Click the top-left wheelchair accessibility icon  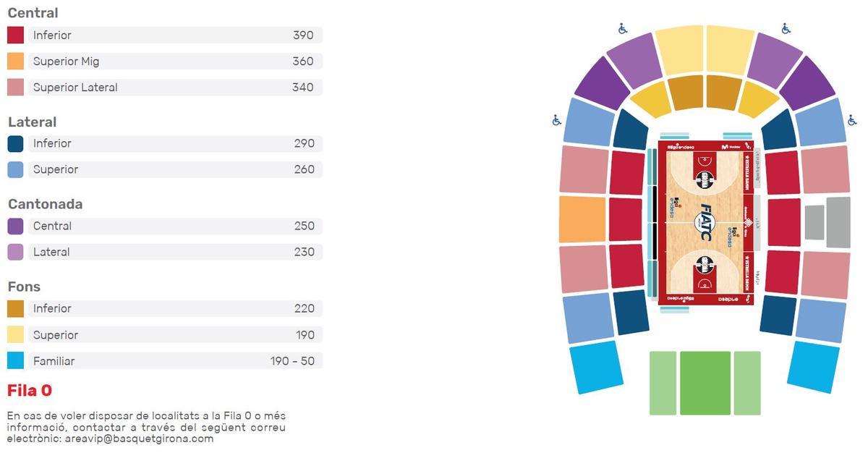tap(623, 29)
